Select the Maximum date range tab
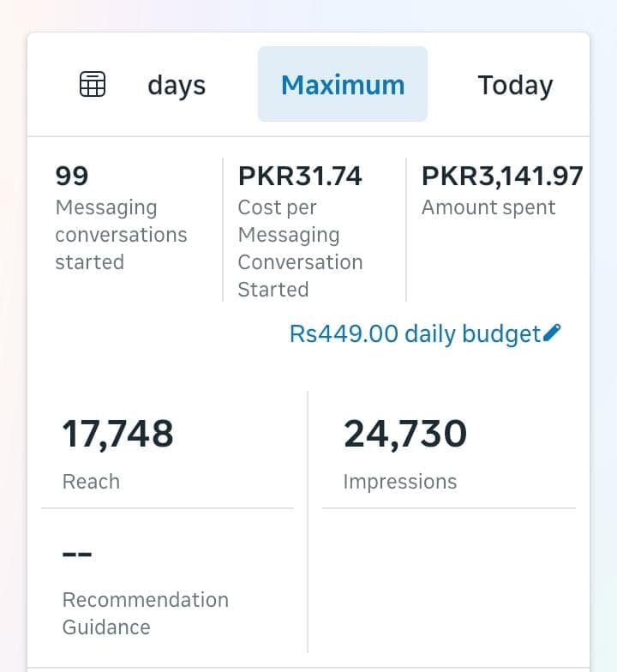This screenshot has height=672, width=617. point(343,85)
